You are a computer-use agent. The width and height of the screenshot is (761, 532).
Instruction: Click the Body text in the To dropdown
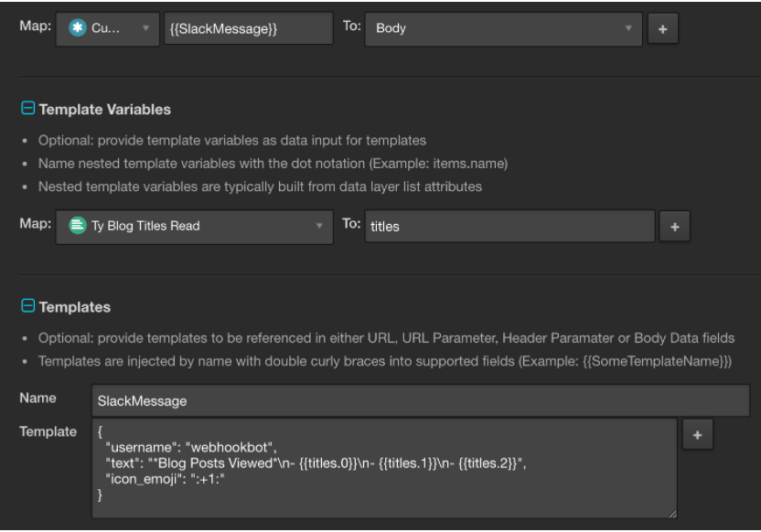click(x=391, y=28)
